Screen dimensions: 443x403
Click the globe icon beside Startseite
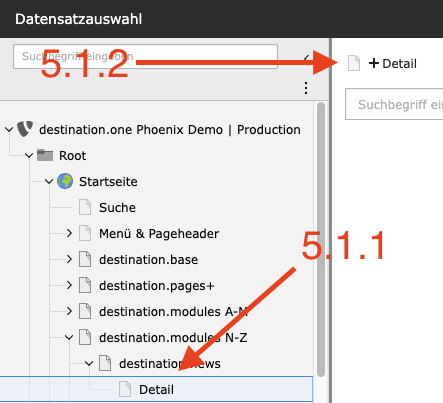[x=65, y=181]
